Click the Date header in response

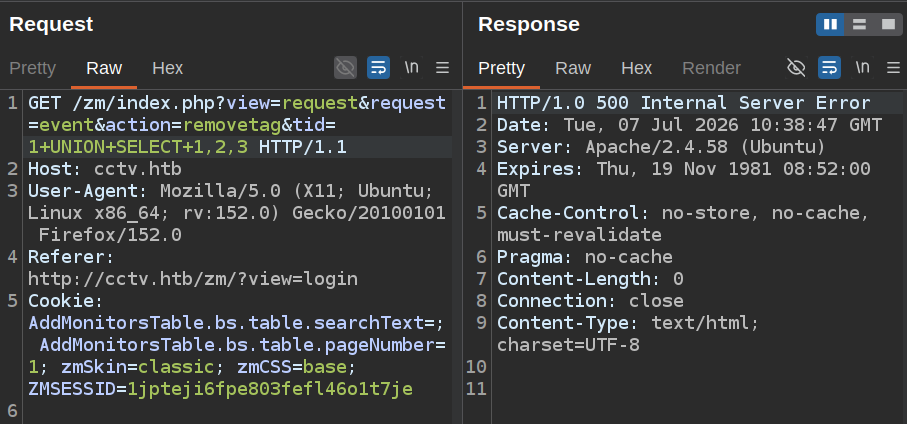690,125
